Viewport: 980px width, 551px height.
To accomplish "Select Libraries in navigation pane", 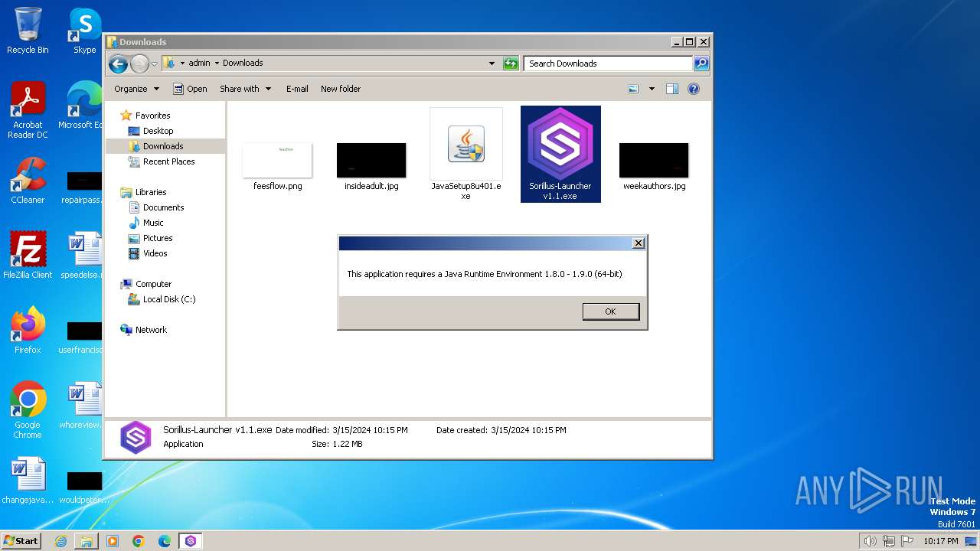I will pyautogui.click(x=143, y=192).
